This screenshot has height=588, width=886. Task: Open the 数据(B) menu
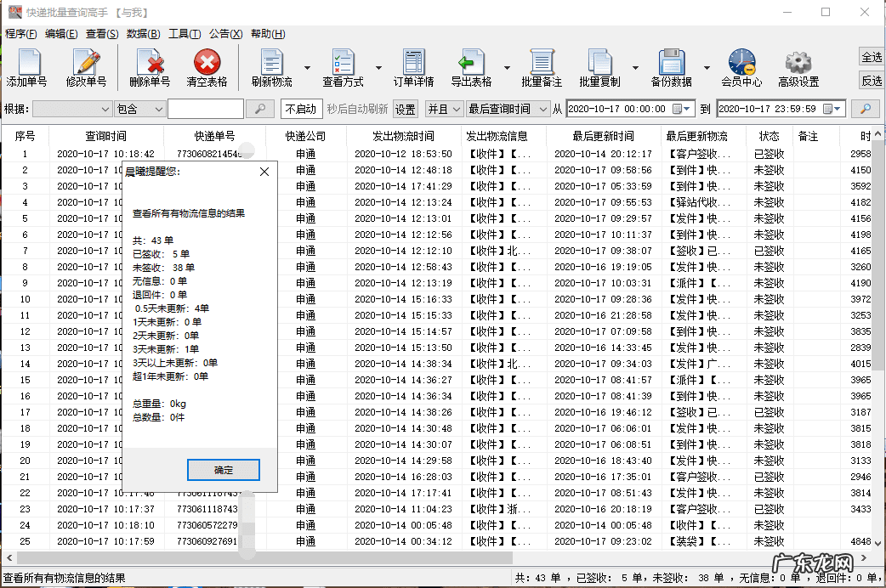(143, 34)
